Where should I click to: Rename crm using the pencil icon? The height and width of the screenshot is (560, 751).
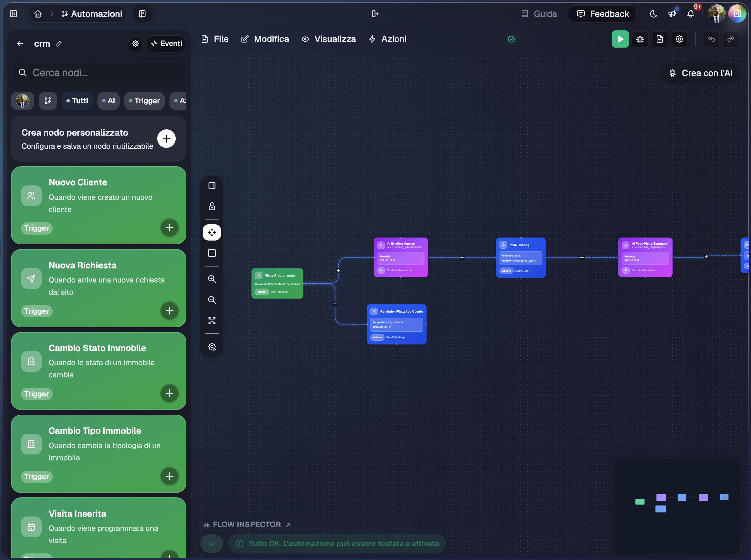click(59, 44)
